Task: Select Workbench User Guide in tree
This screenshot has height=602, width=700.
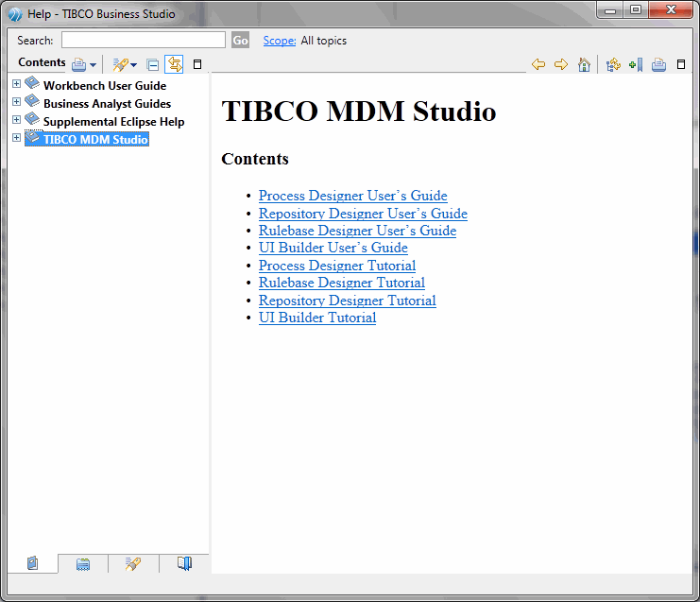Action: pos(105,86)
